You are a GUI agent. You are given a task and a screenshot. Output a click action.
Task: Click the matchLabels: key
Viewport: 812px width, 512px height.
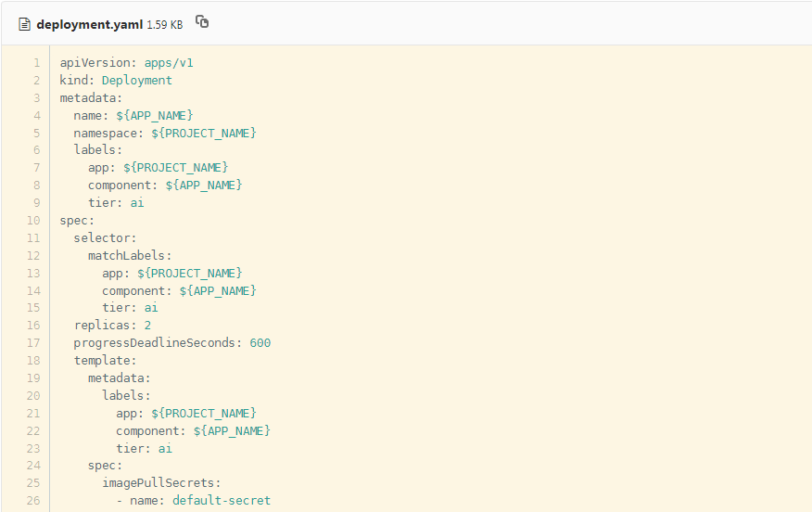point(130,255)
